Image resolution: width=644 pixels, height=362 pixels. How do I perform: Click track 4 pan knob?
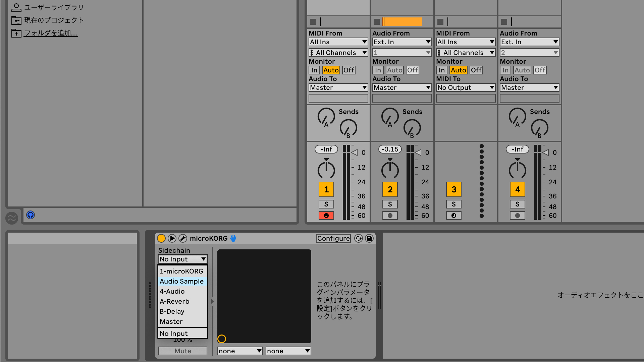pyautogui.click(x=518, y=169)
